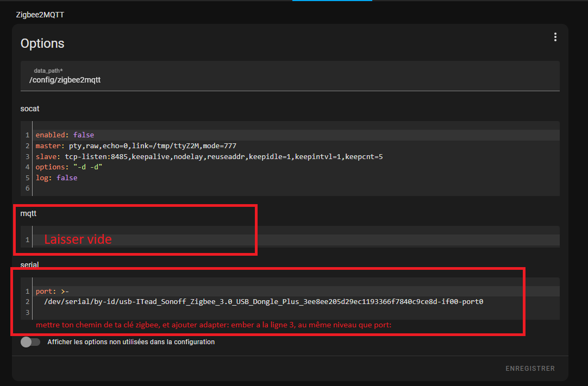Click the Sonoff Zigbee dongle device path
The width and height of the screenshot is (588, 386).
[264, 302]
